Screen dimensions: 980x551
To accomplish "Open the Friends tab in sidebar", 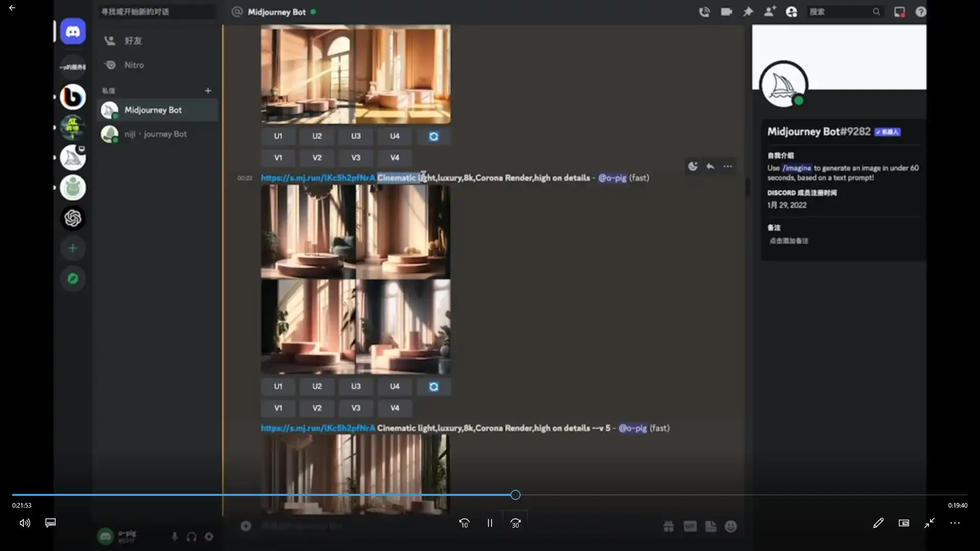I will tap(133, 41).
